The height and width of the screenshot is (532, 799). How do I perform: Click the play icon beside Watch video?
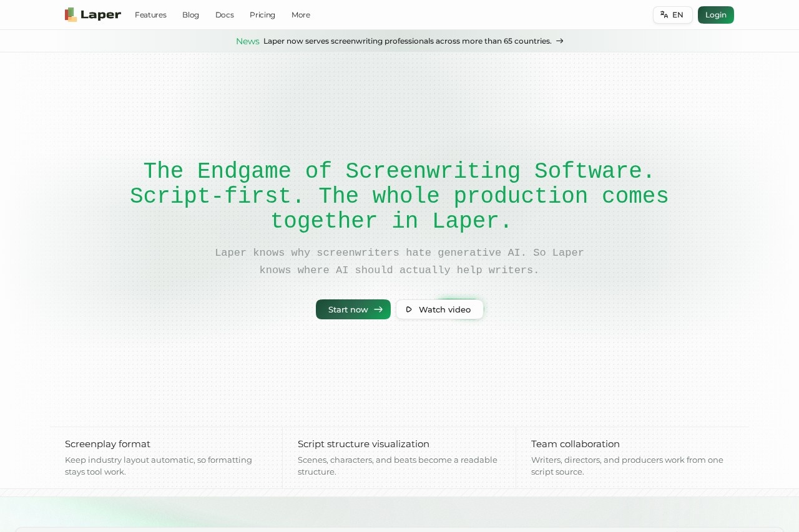(x=409, y=309)
